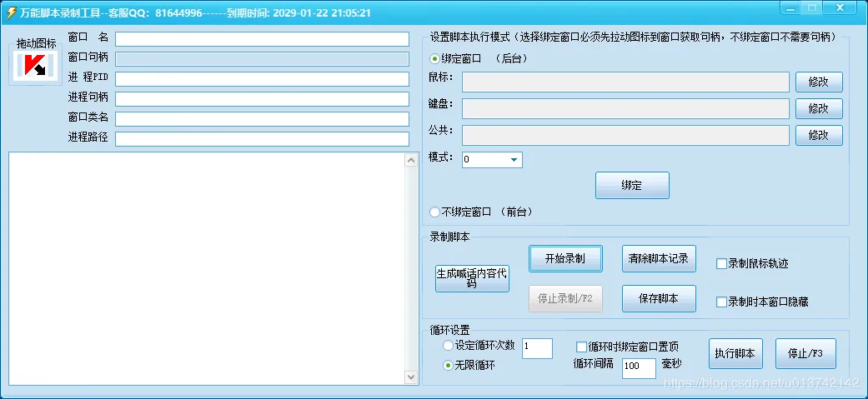Image resolution: width=868 pixels, height=399 pixels.
Task: Focus the 进程句柄 input field
Action: point(262,98)
